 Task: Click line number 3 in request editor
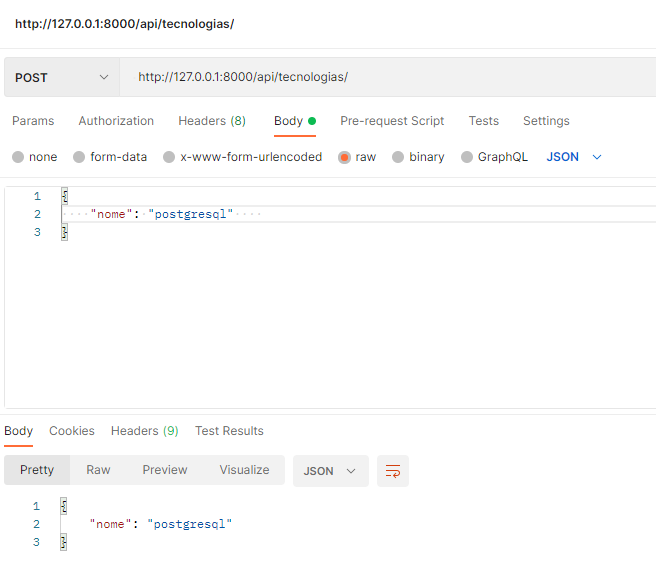coord(37,232)
